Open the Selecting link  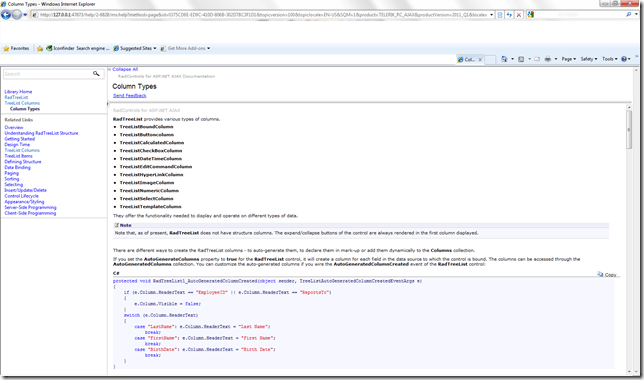pos(14,185)
